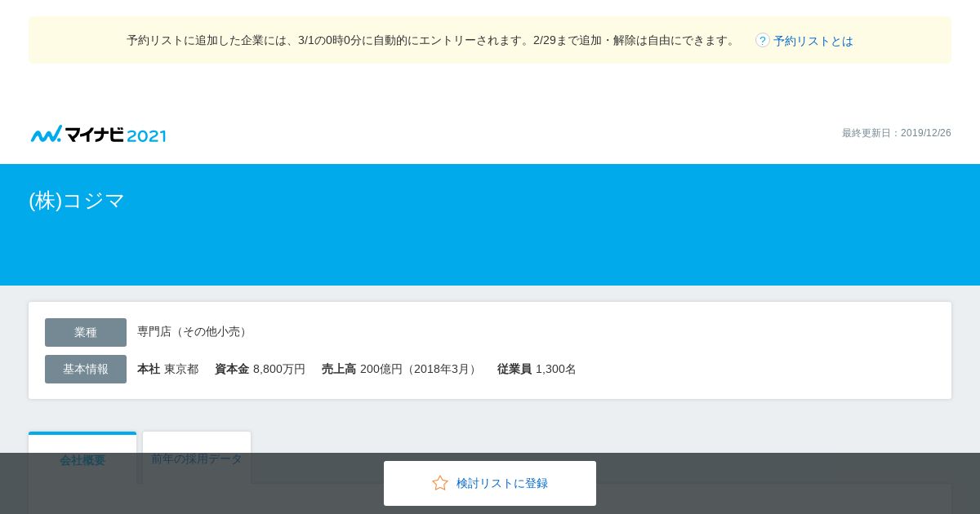Click the 予約リスト notice message text
The height and width of the screenshot is (514, 980).
point(433,40)
